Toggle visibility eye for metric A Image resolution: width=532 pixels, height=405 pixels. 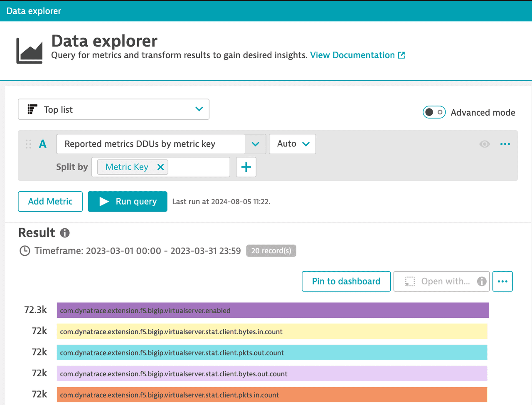coord(485,144)
